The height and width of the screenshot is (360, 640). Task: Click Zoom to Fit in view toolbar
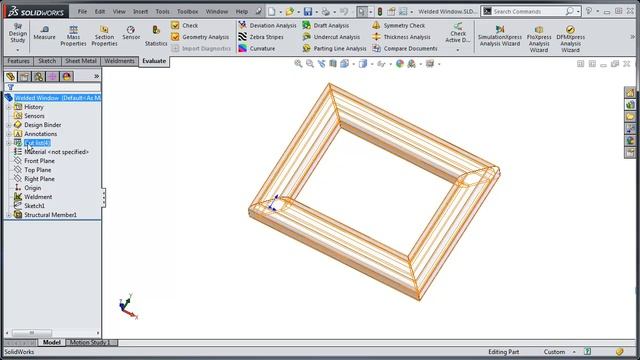(298, 64)
